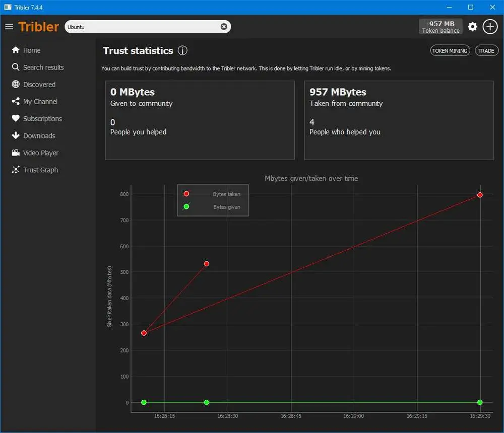Go to Home in sidebar
Image resolution: width=504 pixels, height=433 pixels.
click(31, 50)
